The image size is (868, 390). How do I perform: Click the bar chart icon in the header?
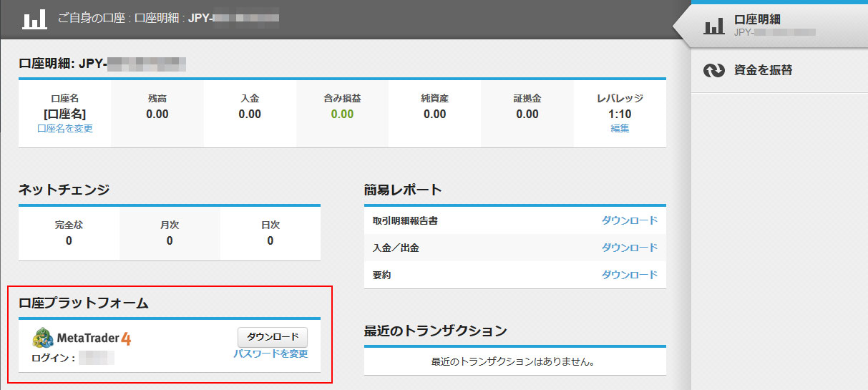[x=34, y=19]
